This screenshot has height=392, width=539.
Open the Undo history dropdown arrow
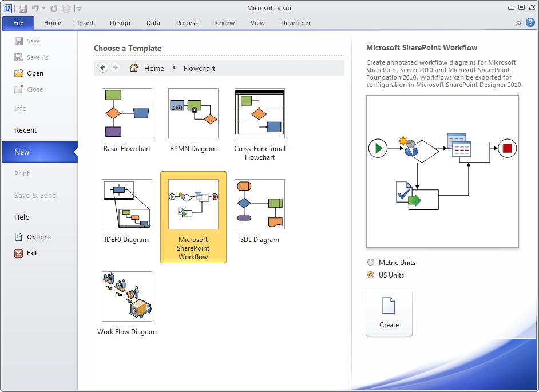[43, 8]
